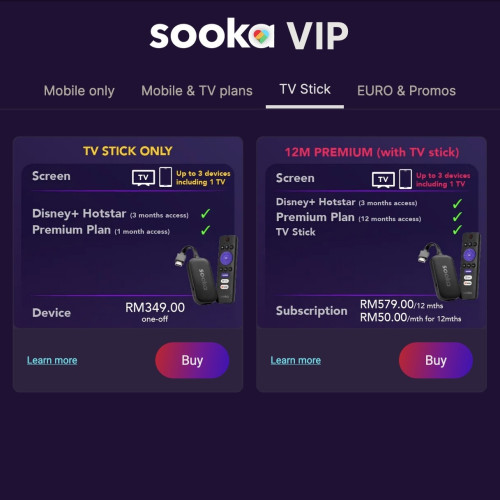
Task: Buy the TV Stick Only package
Action: [x=192, y=360]
